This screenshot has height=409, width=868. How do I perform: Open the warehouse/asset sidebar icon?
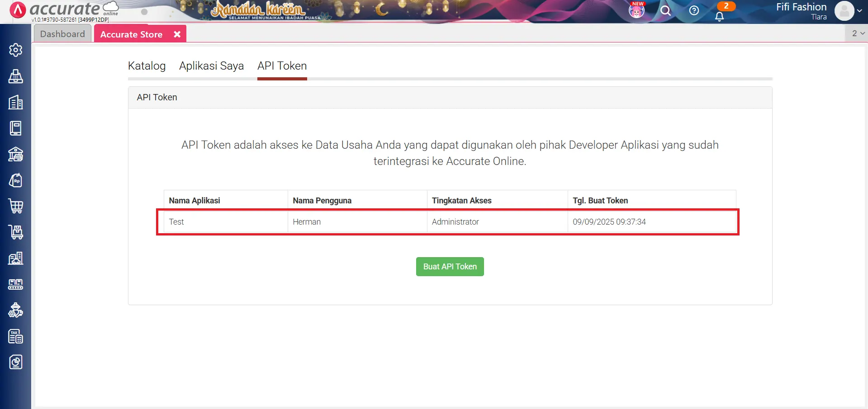[16, 154]
